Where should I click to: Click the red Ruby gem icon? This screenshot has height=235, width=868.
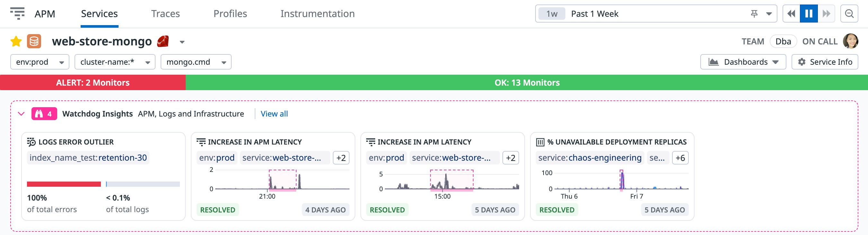163,42
